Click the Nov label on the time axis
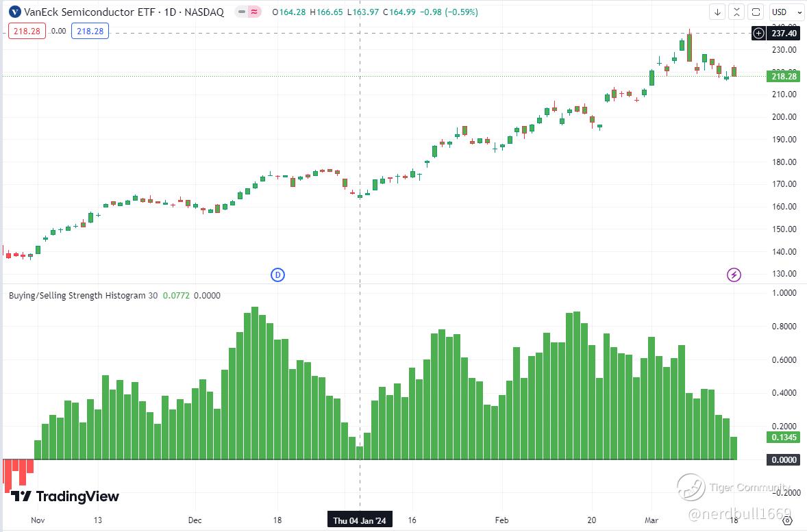Screen dimensions: 807x532 coord(38,520)
